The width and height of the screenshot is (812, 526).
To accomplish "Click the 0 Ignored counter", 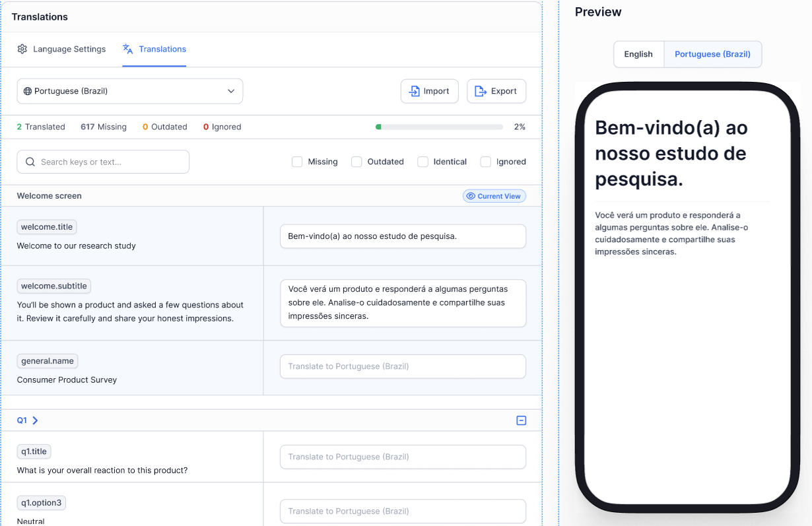I will tap(222, 127).
